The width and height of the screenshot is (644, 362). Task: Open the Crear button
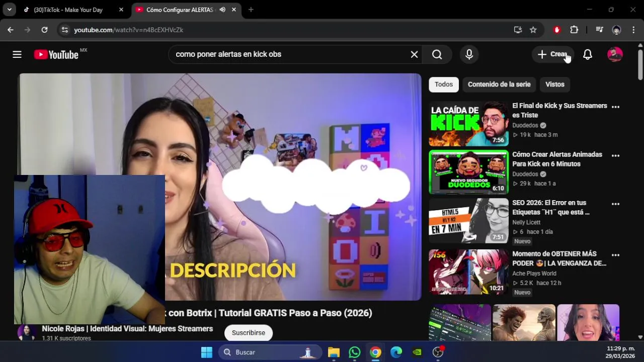tap(552, 54)
